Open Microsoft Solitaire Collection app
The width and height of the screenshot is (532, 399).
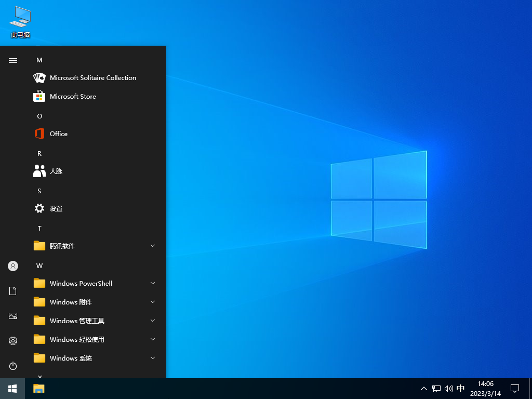(x=92, y=78)
